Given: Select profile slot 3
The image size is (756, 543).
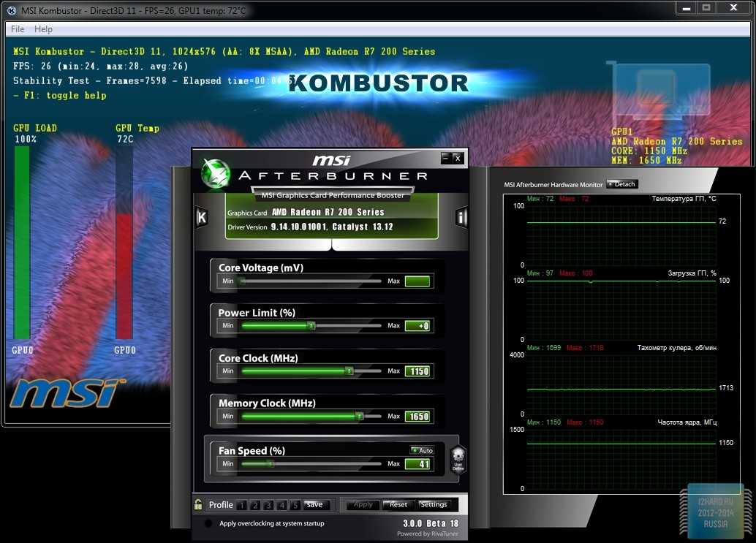Looking at the screenshot, I should pos(269,505).
